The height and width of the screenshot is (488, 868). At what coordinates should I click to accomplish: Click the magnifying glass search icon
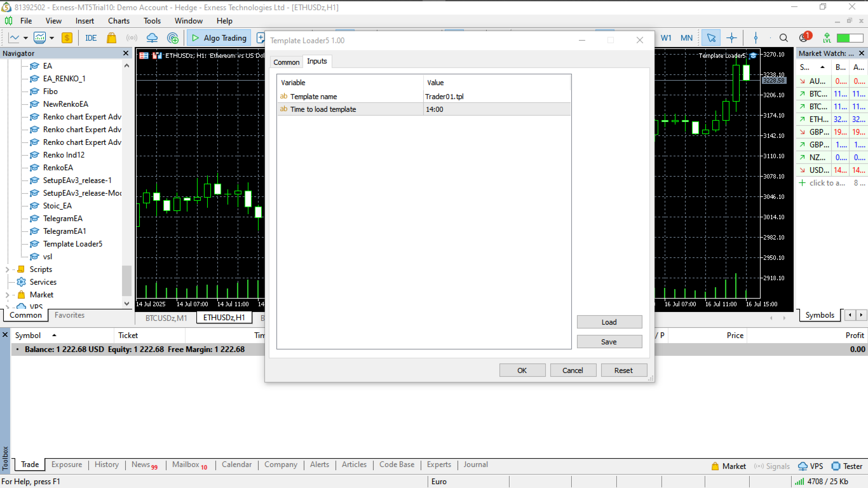tap(783, 38)
